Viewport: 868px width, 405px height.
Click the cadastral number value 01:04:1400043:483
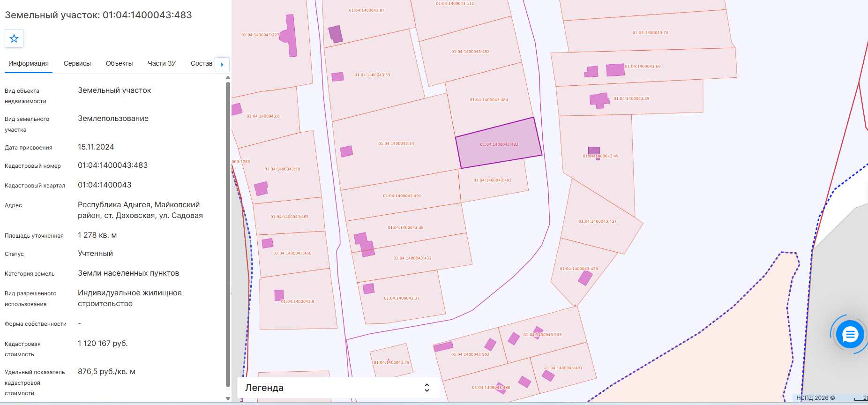click(112, 165)
